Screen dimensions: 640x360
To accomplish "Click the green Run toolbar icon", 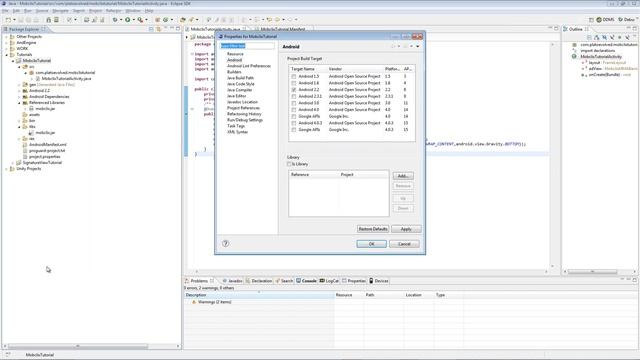I will coord(128,20).
